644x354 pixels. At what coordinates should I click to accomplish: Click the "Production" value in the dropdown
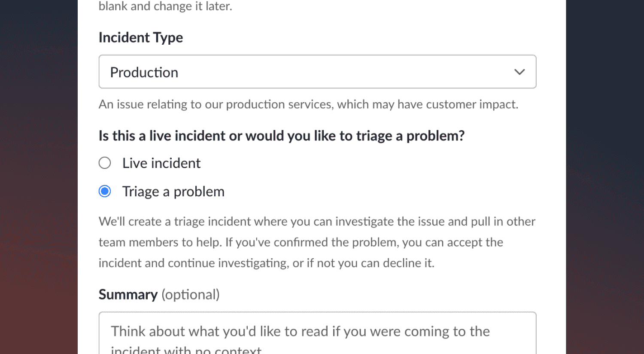[x=144, y=73]
